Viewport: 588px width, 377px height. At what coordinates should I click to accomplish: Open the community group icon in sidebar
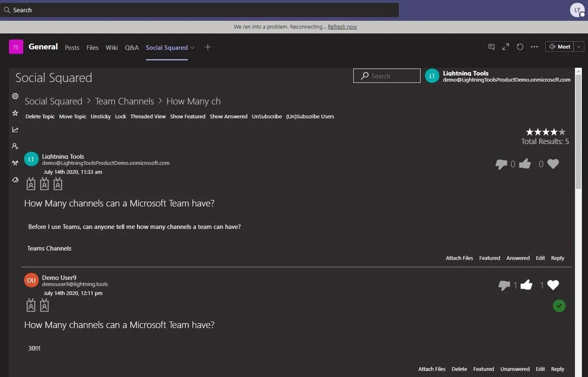tap(15, 163)
